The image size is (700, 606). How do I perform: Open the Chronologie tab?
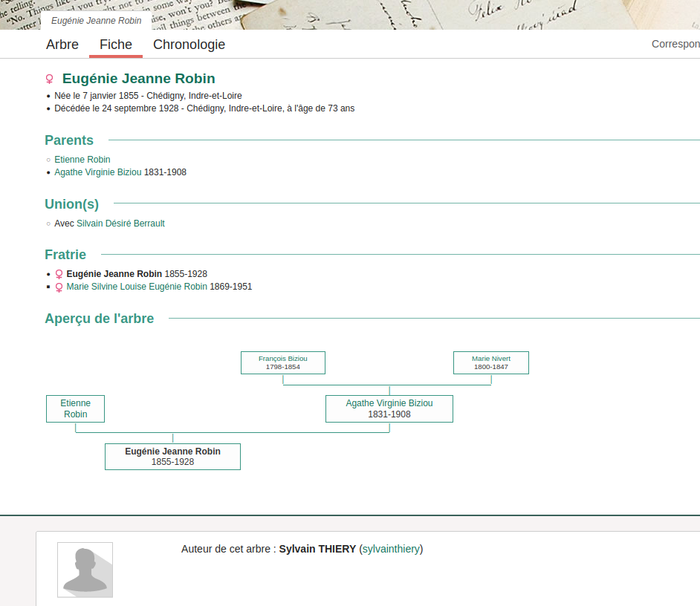click(189, 45)
